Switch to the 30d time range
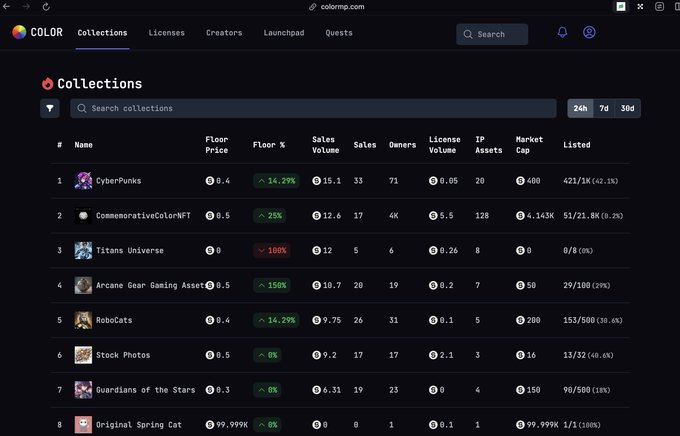This screenshot has height=436, width=680. 627,108
